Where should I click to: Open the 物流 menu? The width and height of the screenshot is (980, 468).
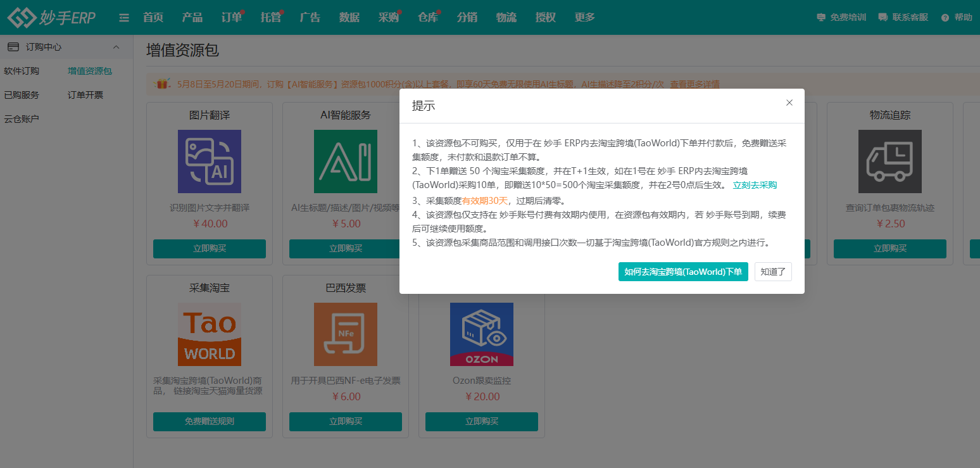point(506,18)
